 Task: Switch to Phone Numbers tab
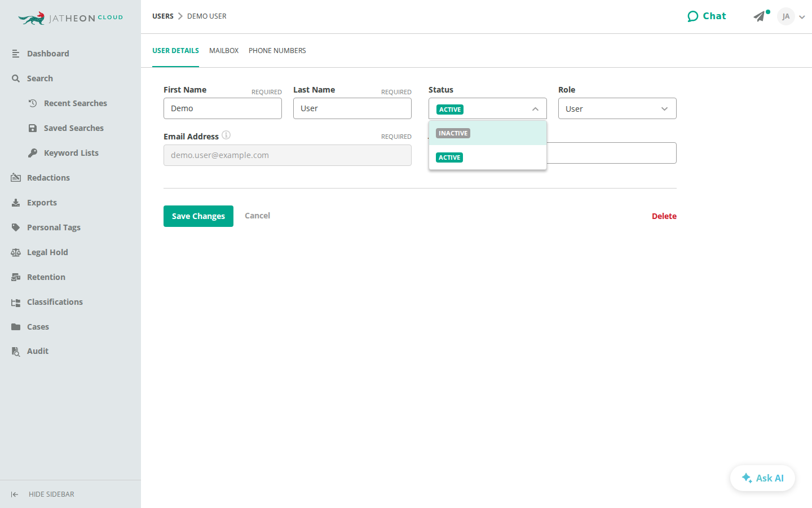click(x=277, y=51)
